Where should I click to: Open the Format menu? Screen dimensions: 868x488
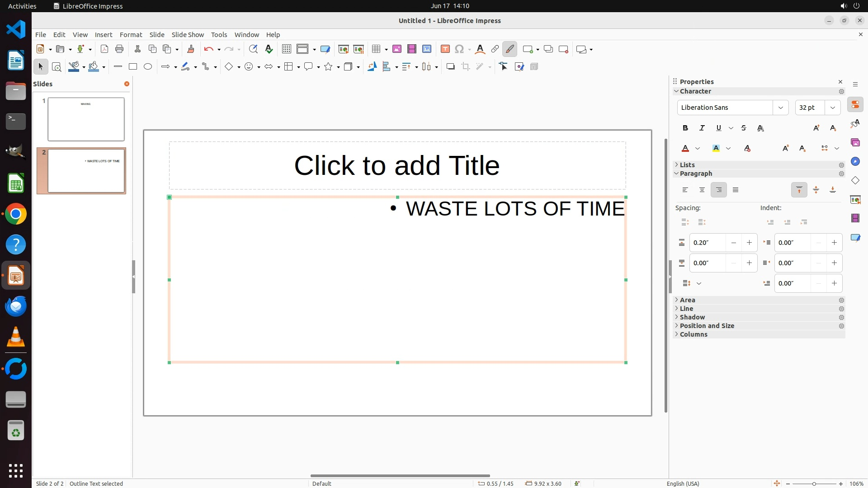pos(131,35)
